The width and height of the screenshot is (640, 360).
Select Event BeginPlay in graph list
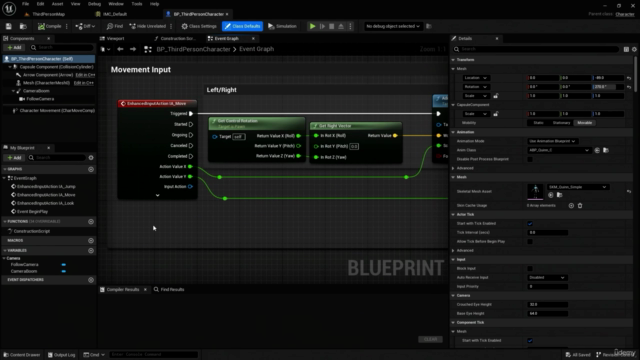32,211
